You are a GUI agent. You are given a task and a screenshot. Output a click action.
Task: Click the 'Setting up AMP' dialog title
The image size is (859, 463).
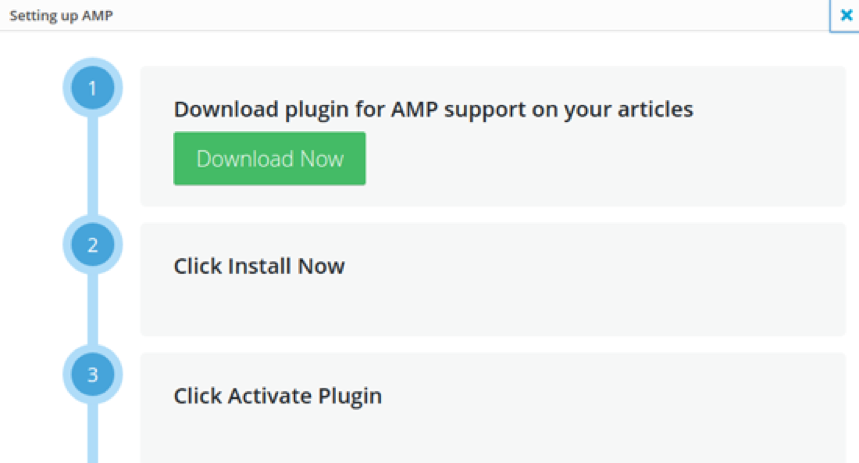point(62,15)
